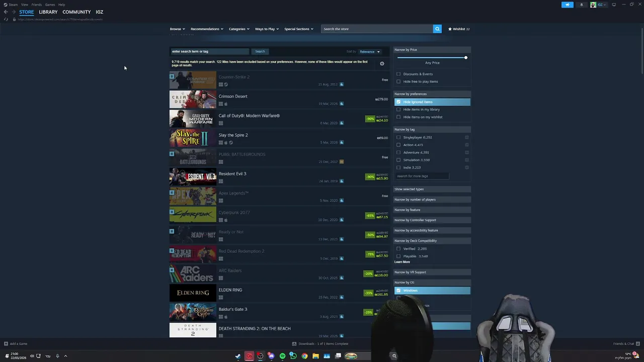644x362 pixels.
Task: Open the Ways to Play dropdown
Action: pos(267,29)
